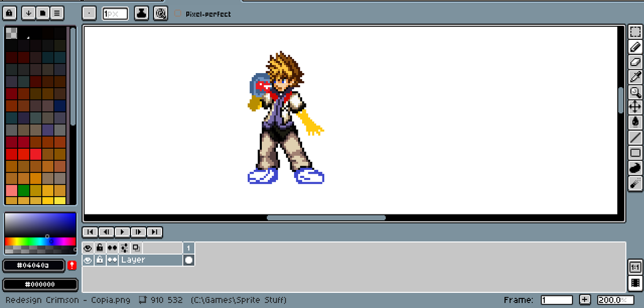Lock the layer named Layer

point(100,260)
